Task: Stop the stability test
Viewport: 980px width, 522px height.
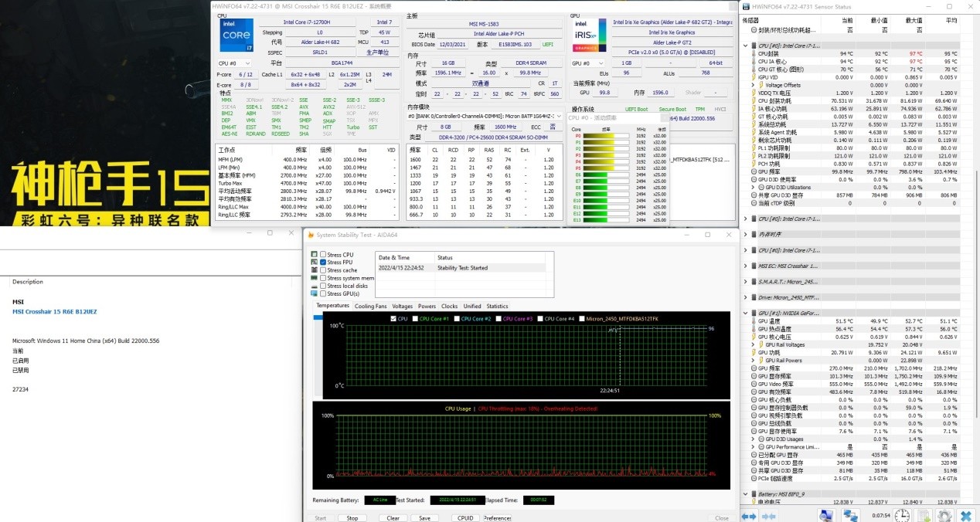Action: (352, 518)
